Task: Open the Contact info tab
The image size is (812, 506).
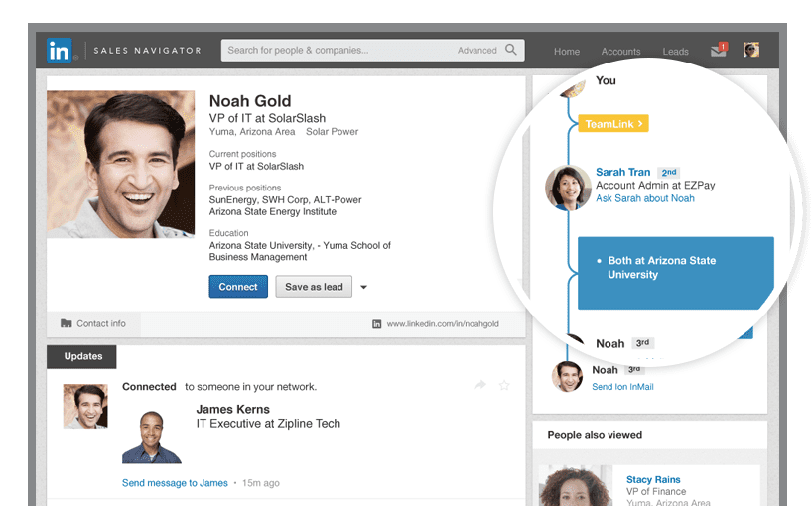Action: click(93, 323)
